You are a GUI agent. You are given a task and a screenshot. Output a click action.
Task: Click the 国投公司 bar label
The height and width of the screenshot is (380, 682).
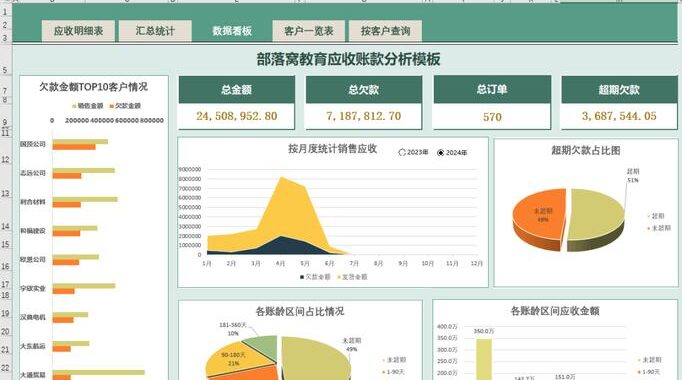coord(33,144)
